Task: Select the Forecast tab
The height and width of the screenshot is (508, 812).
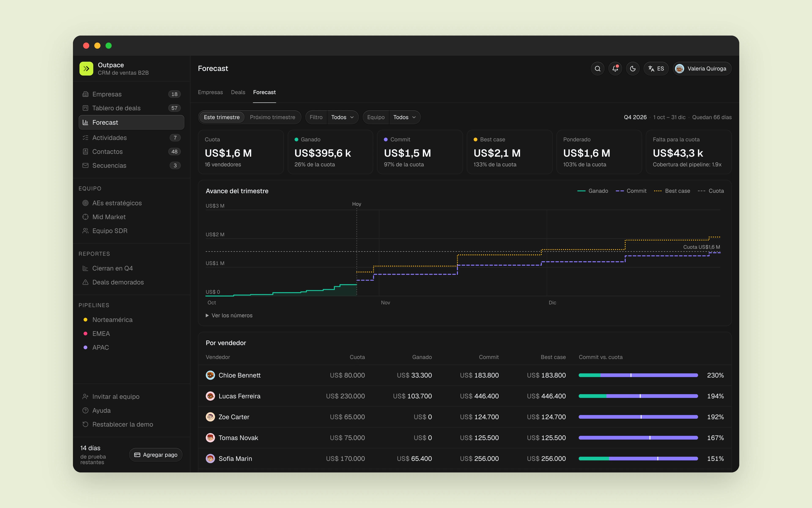Action: (264, 92)
